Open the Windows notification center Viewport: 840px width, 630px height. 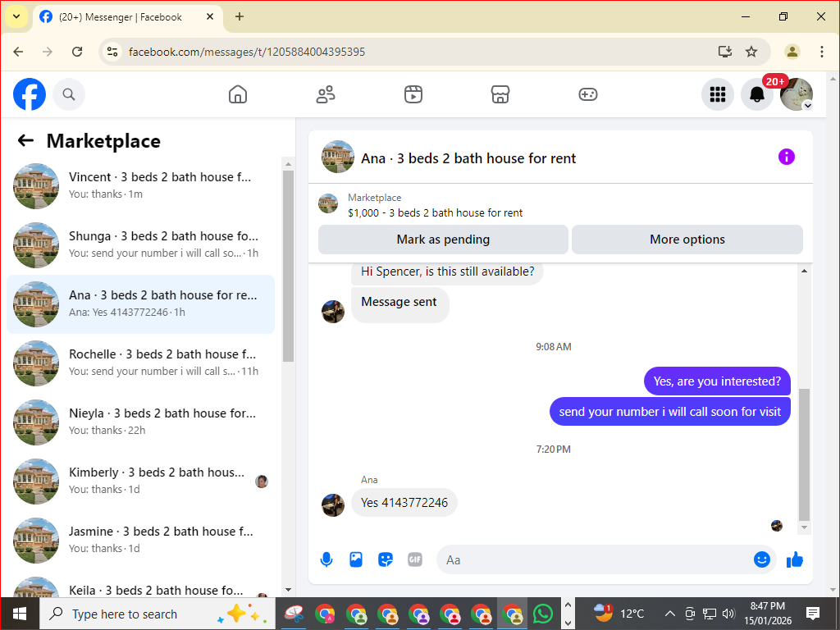click(812, 614)
